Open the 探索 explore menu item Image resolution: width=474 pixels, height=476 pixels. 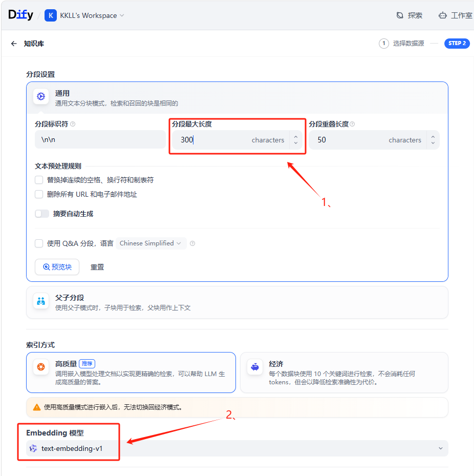410,15
